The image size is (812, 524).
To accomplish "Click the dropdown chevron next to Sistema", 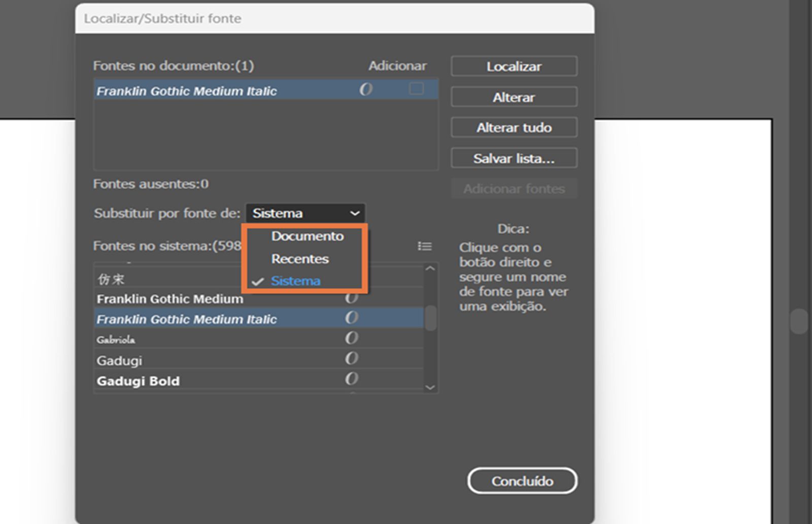I will [x=355, y=214].
